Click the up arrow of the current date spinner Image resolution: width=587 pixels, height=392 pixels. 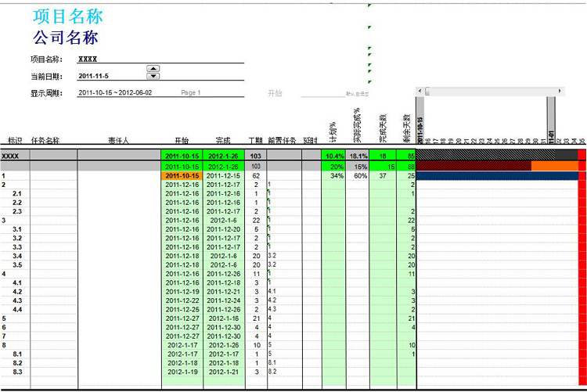tap(153, 70)
